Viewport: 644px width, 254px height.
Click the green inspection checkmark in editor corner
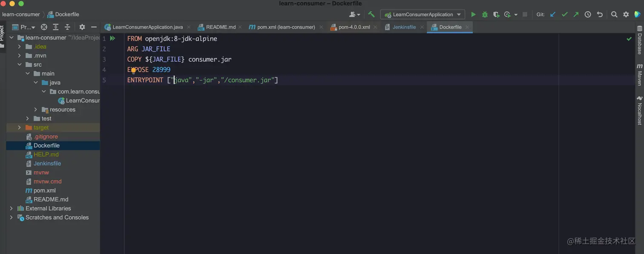tap(629, 39)
